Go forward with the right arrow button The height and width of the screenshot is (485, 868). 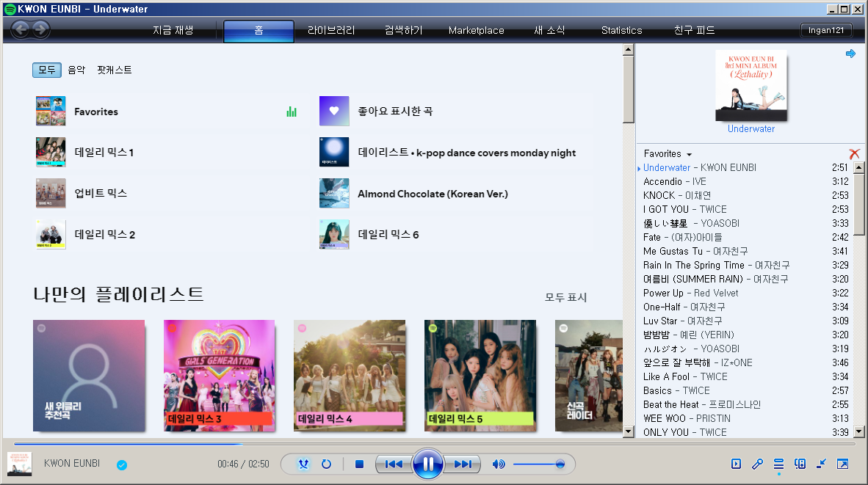40,29
